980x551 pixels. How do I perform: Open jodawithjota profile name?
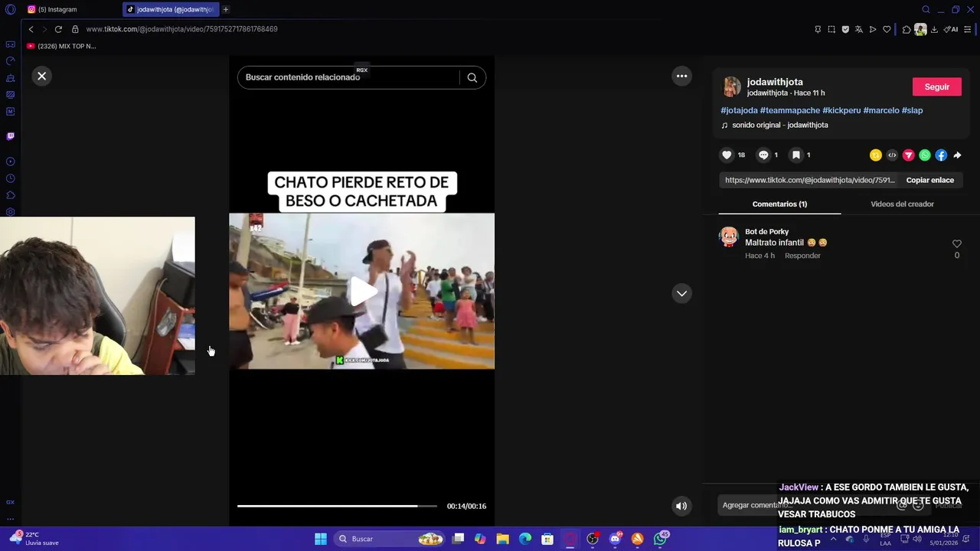[775, 82]
